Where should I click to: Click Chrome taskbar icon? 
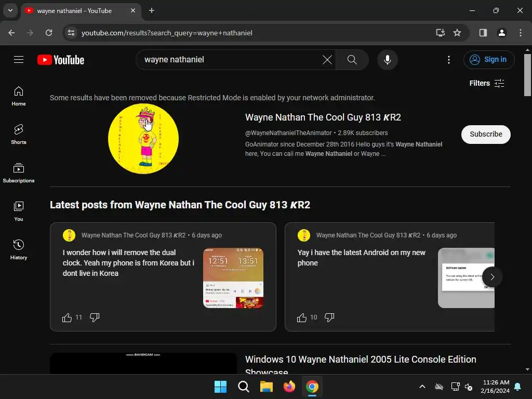tap(312, 387)
